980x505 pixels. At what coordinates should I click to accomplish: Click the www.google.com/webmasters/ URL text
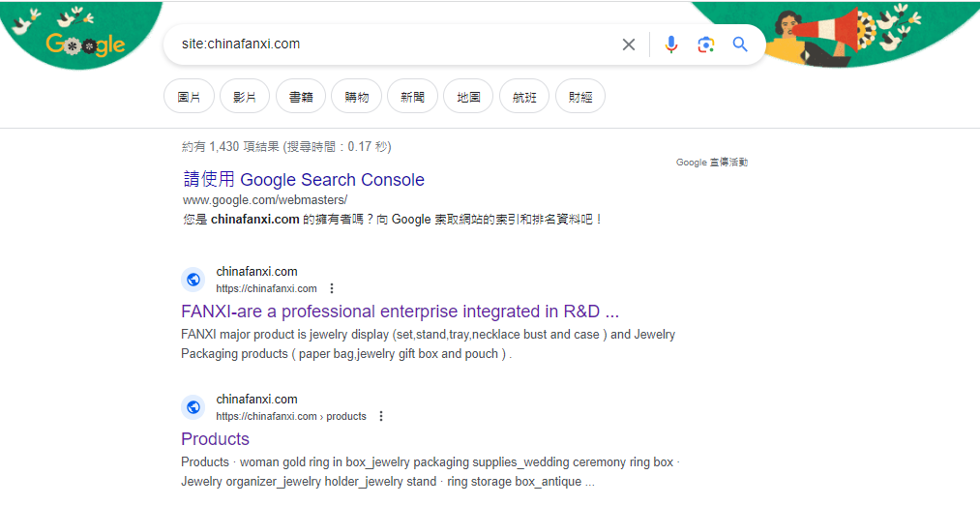tap(265, 200)
